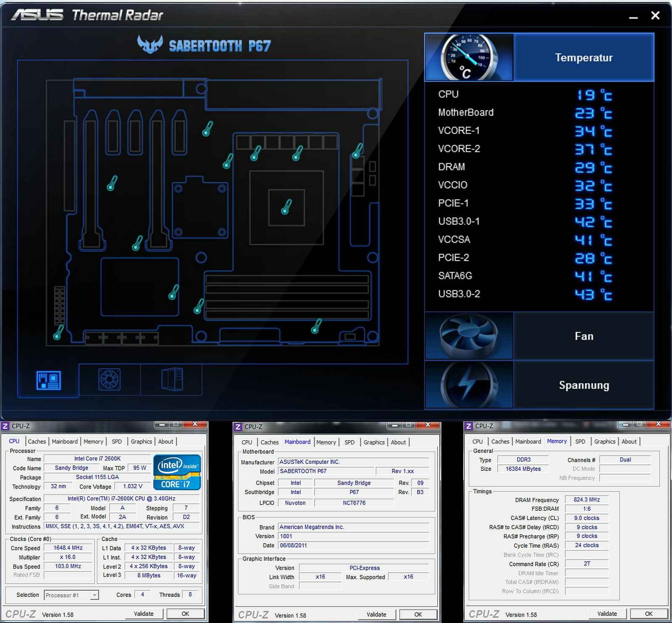The image size is (672, 623).
Task: Click the Z icon of CPU-Z CPU window
Action: (5, 426)
